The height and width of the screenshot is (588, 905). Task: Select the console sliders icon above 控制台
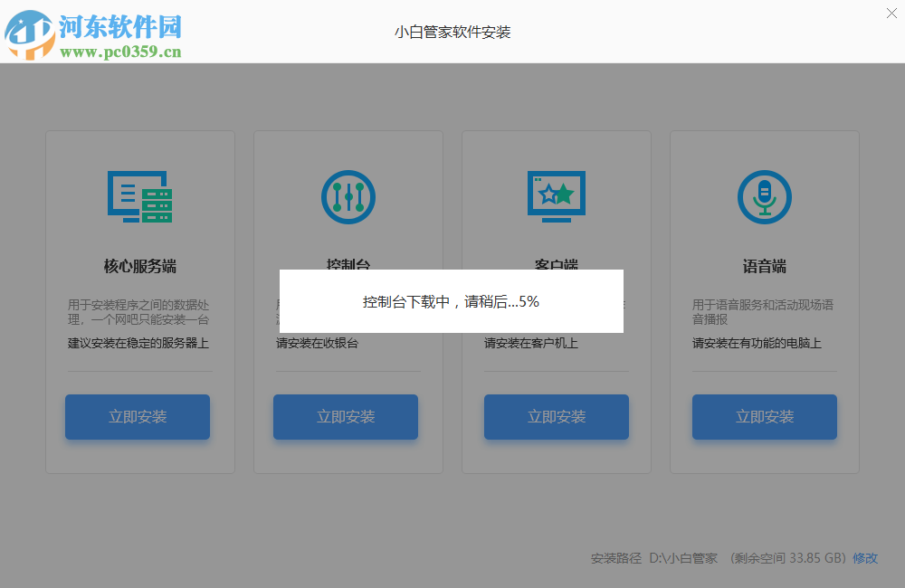point(348,197)
